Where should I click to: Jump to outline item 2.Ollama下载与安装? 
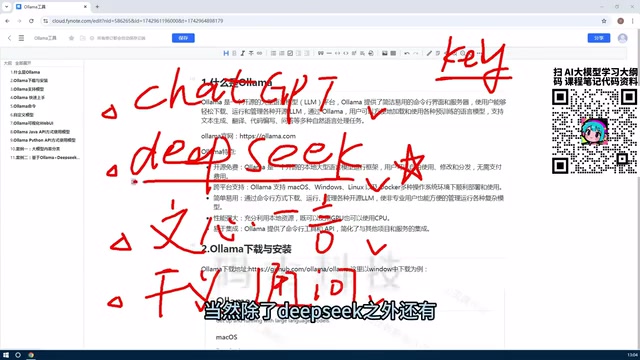(x=29, y=80)
